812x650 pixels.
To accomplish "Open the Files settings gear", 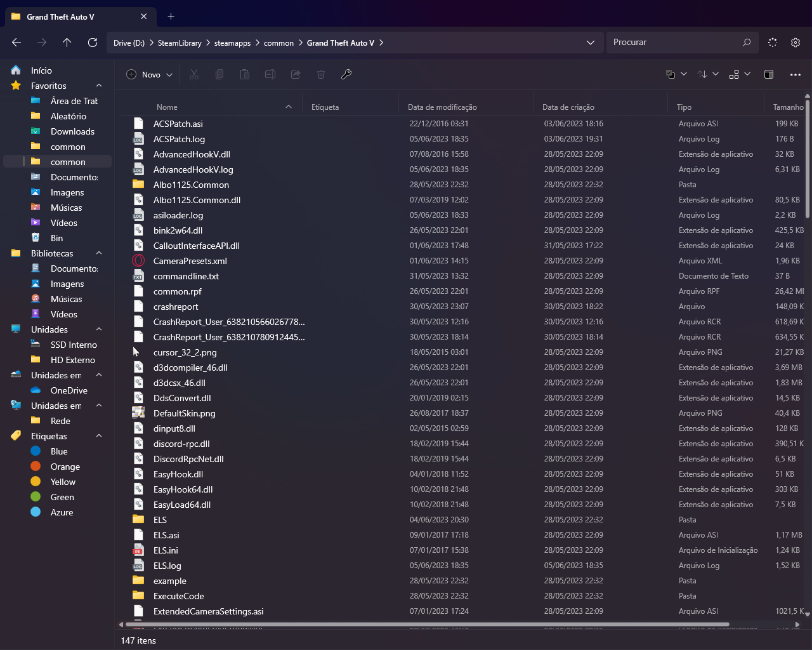I will pyautogui.click(x=796, y=43).
